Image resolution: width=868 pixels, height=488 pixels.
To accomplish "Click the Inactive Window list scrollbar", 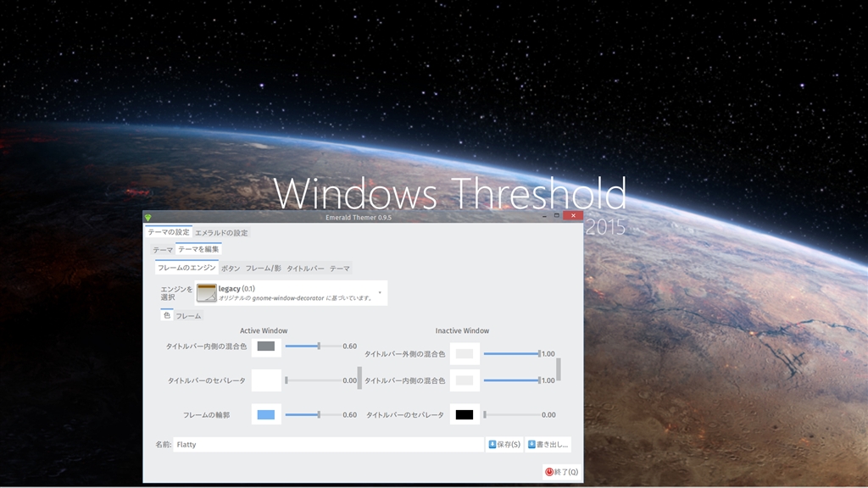I will pos(559,369).
